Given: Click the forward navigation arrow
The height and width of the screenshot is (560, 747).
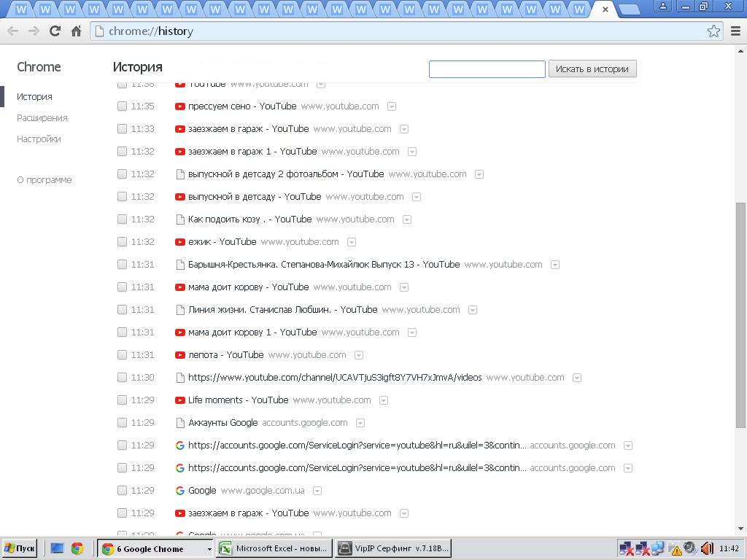Looking at the screenshot, I should click(x=34, y=31).
